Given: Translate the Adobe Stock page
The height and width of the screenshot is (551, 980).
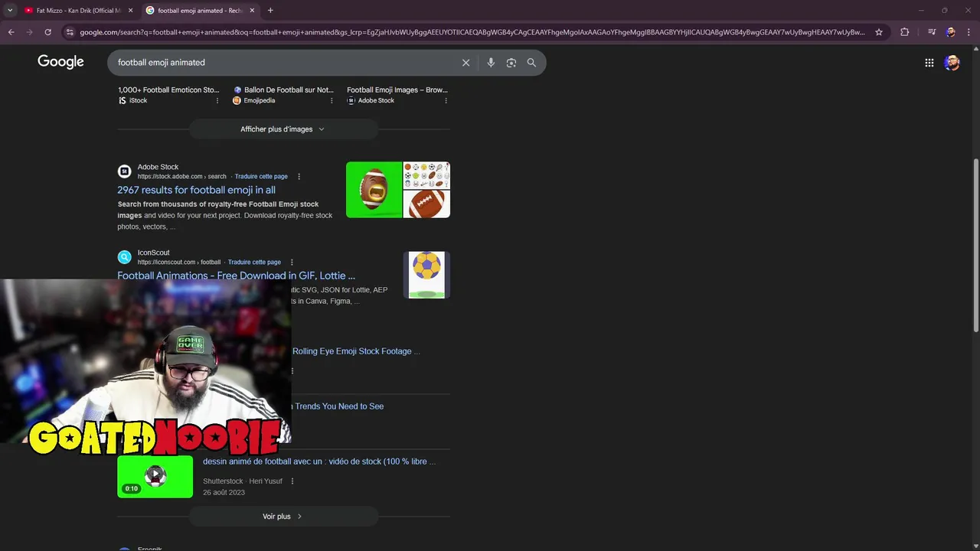Looking at the screenshot, I should coord(261,177).
